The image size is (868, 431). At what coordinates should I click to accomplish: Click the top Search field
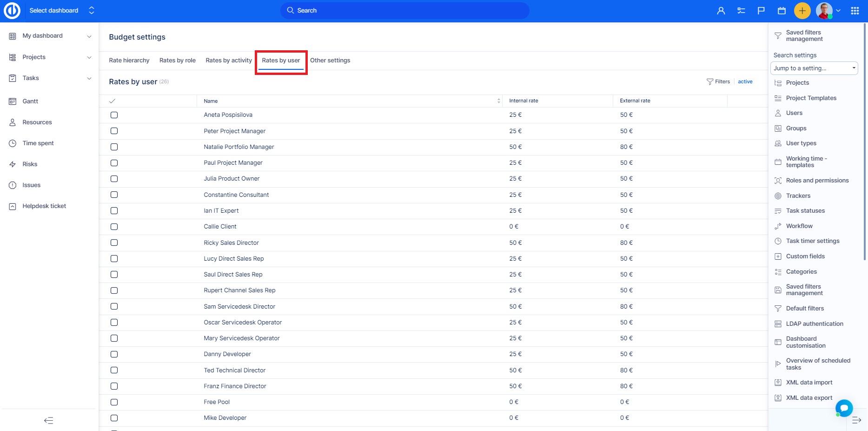click(404, 11)
